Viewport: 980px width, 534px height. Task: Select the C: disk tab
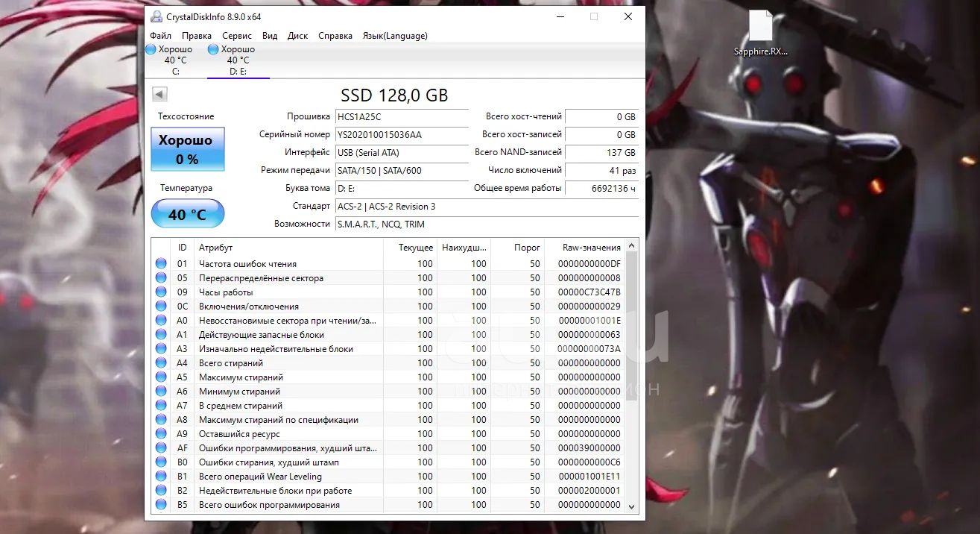click(x=176, y=60)
